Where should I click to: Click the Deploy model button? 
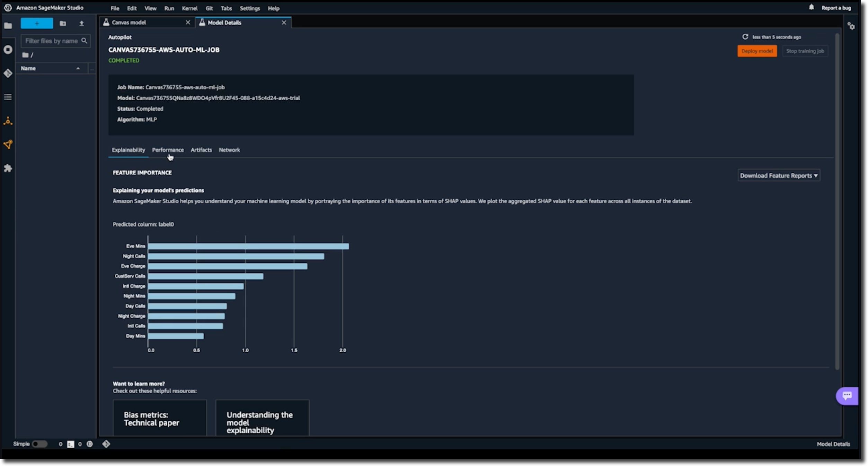(x=757, y=51)
